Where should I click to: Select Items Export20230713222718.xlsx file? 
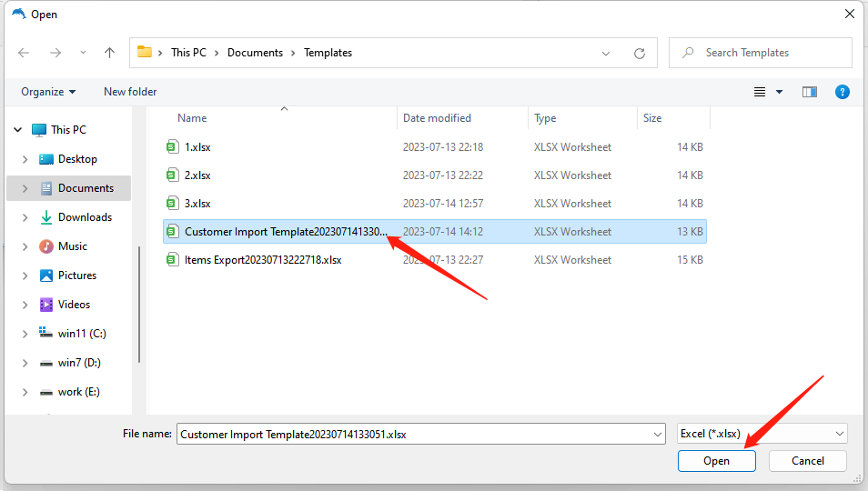coord(262,260)
